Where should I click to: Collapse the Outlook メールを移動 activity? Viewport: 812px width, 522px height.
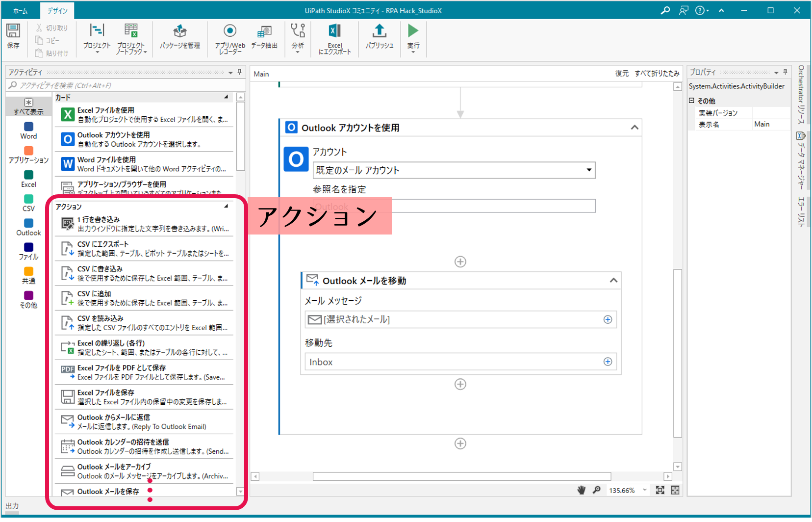pos(613,280)
